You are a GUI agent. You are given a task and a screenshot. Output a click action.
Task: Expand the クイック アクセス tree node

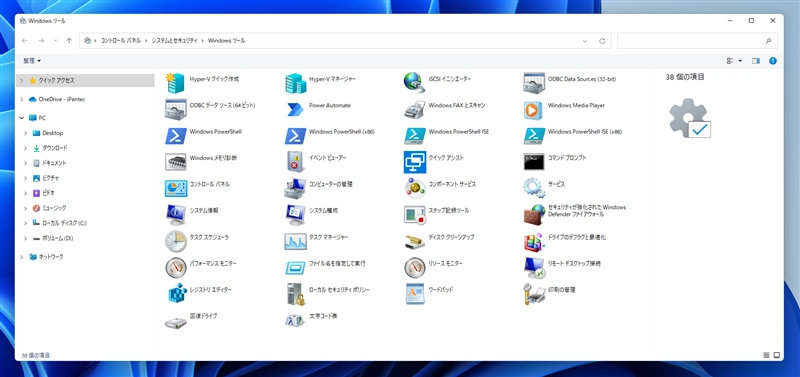pyautogui.click(x=21, y=81)
